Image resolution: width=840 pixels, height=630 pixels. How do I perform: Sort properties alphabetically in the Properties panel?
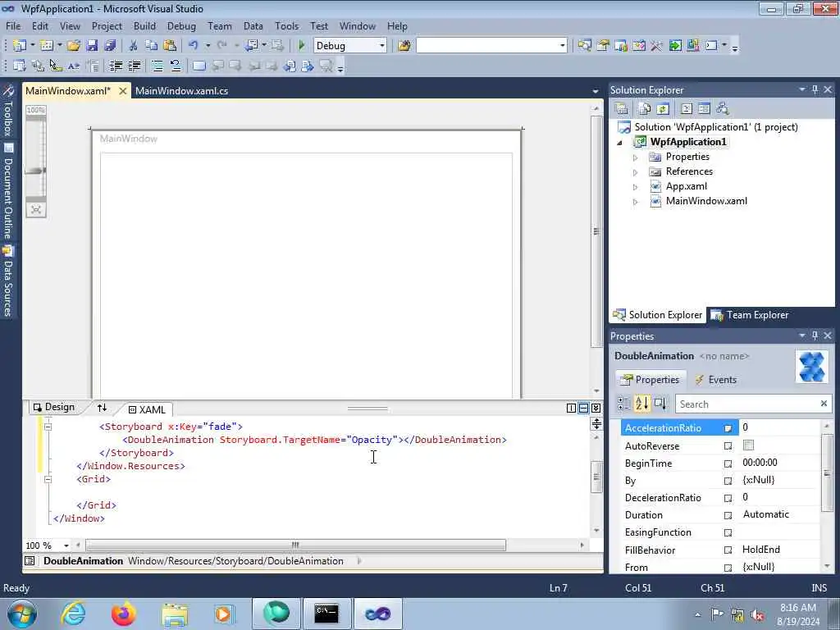click(x=641, y=404)
